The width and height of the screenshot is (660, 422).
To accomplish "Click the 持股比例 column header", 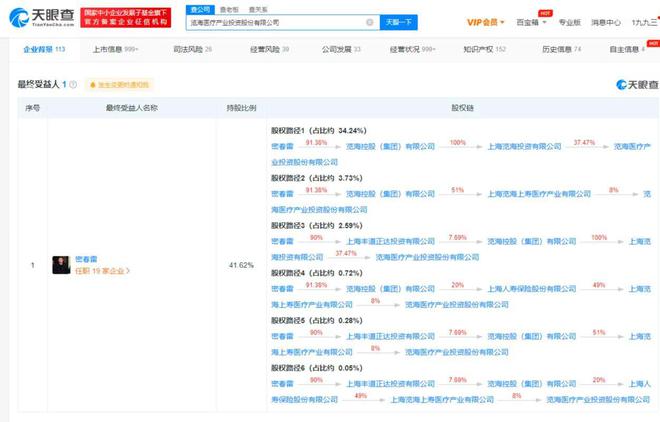I will [242, 108].
